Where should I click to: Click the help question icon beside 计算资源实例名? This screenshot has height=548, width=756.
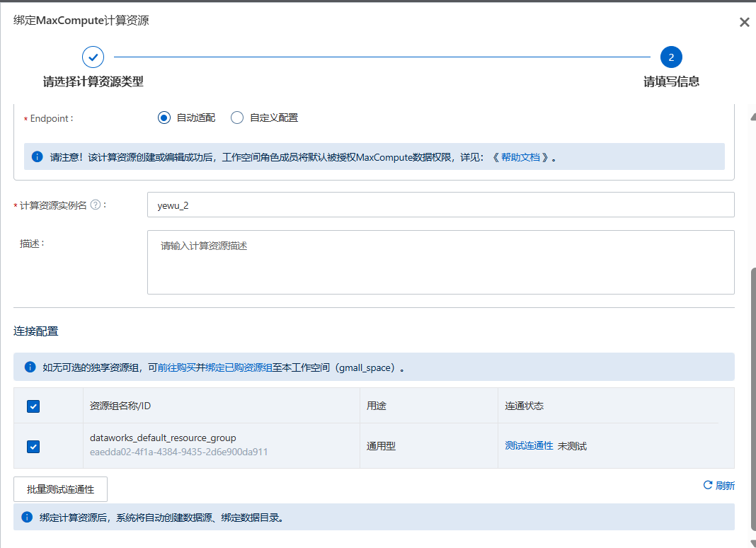pos(96,205)
